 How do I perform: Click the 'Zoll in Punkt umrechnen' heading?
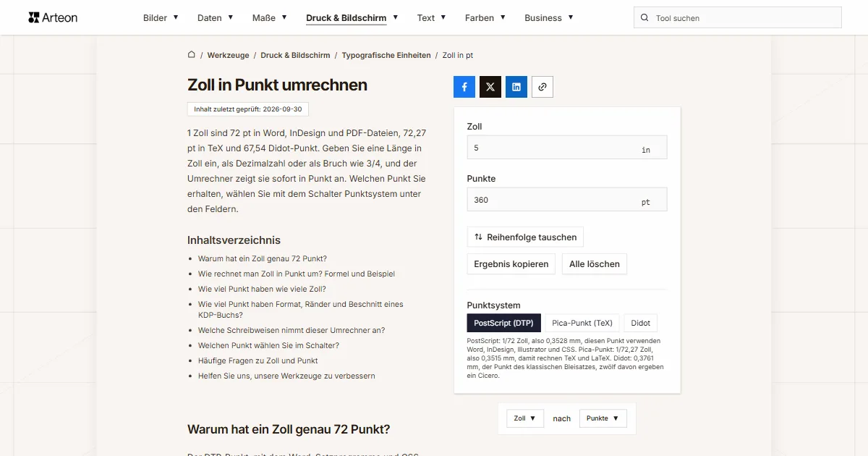click(277, 85)
